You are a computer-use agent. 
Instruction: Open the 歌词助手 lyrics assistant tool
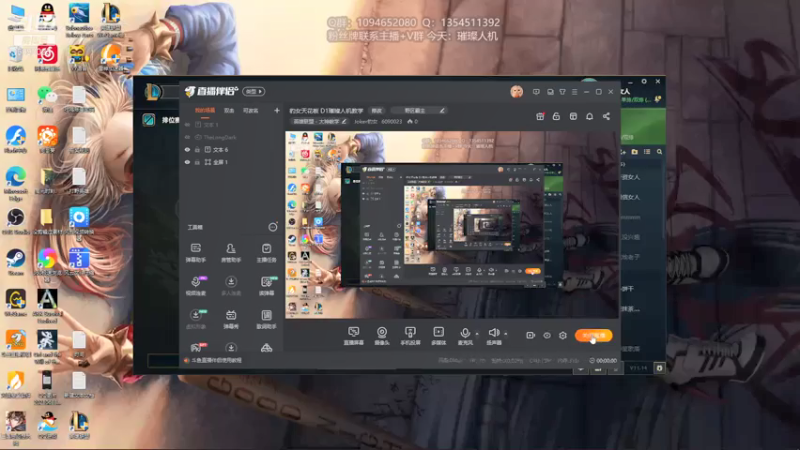[266, 319]
